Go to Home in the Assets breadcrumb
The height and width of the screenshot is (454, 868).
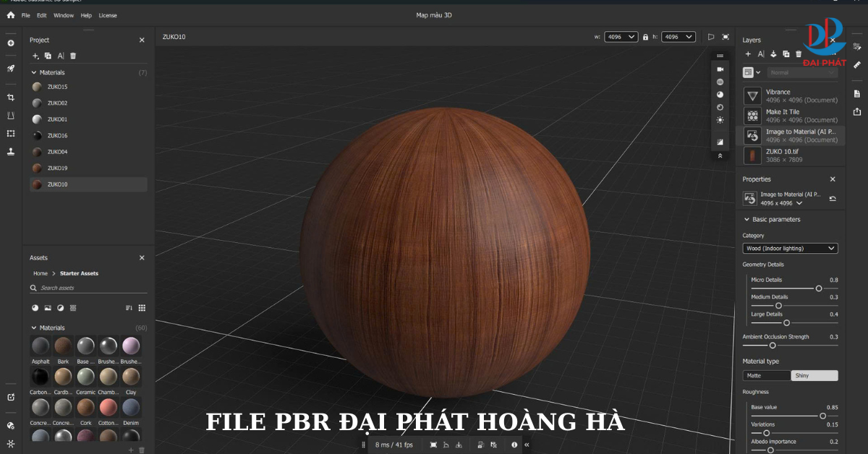point(41,273)
